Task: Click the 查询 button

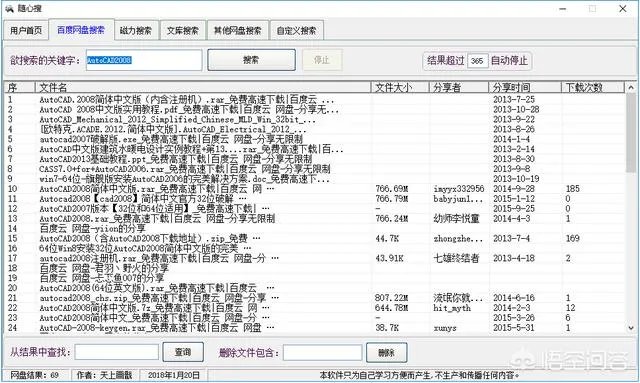Action: click(183, 352)
